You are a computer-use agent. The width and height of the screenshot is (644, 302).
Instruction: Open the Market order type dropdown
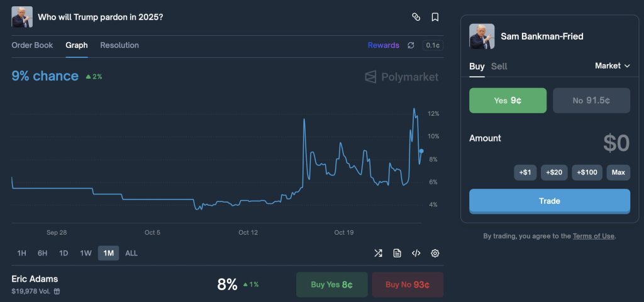(612, 66)
